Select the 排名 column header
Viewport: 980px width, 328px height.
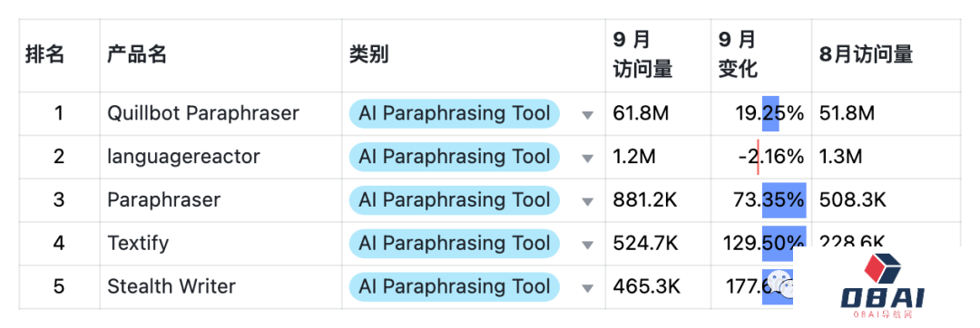pyautogui.click(x=59, y=55)
